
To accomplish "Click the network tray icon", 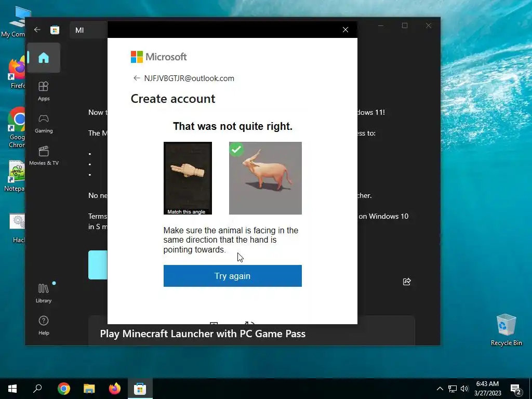I will tap(453, 389).
